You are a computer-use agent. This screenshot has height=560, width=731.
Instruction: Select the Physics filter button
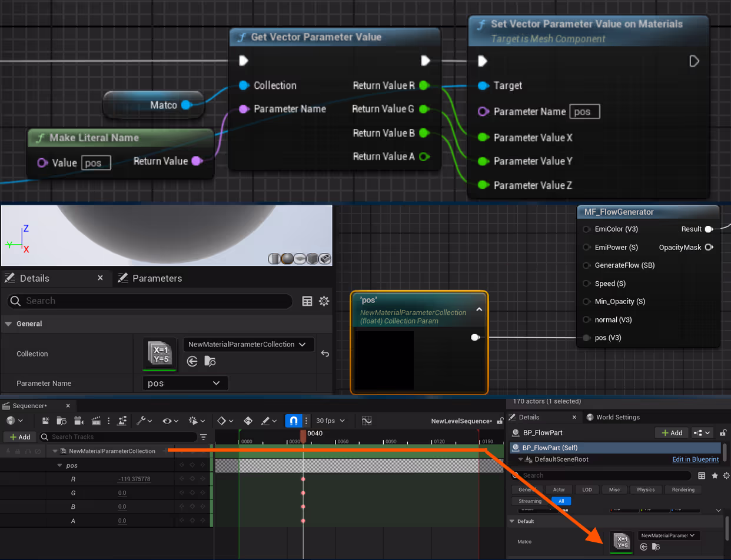[x=646, y=489]
